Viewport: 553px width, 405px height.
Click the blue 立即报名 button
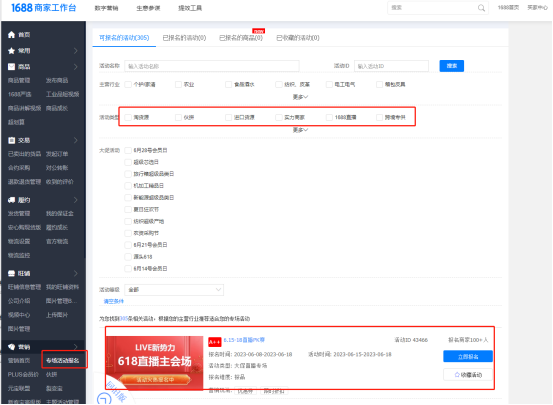point(468,357)
